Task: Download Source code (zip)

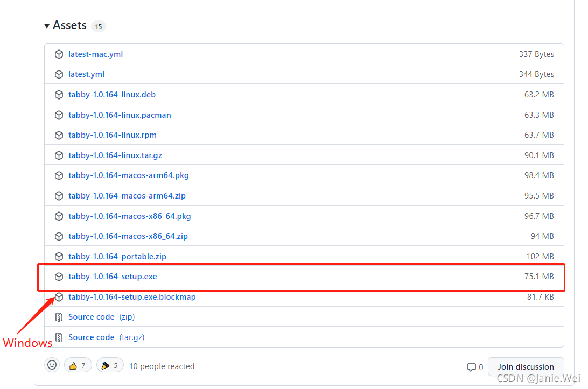Action: click(101, 317)
